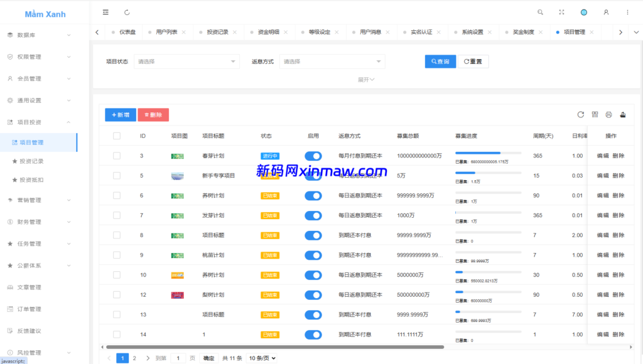Close the 用户列表 tab
This screenshot has width=643, height=364.
(184, 32)
